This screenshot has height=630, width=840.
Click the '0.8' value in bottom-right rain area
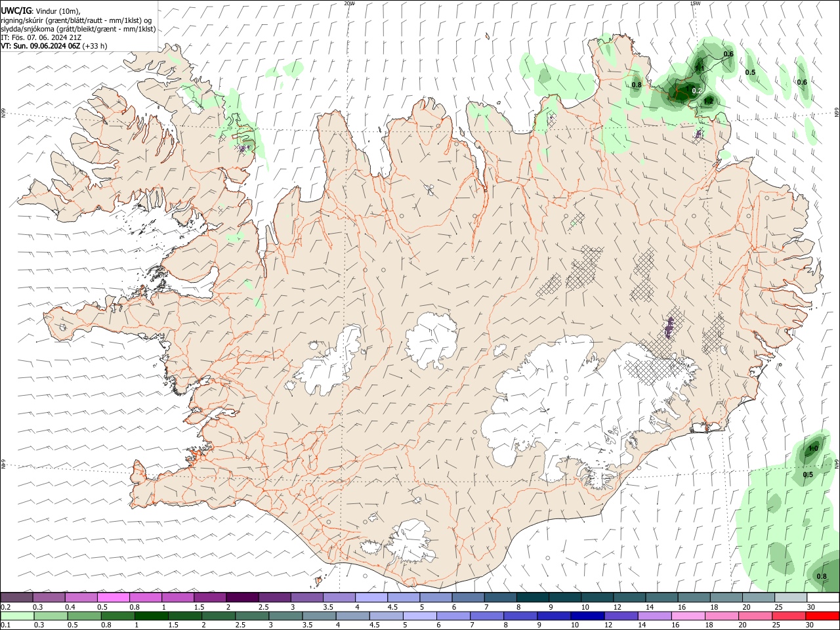click(822, 576)
